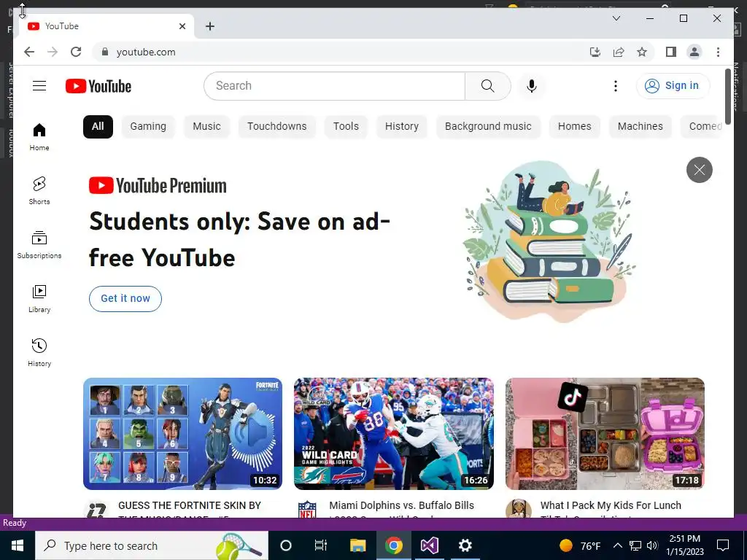Start voice search with the microphone icon
The height and width of the screenshot is (560, 747).
pyautogui.click(x=532, y=86)
